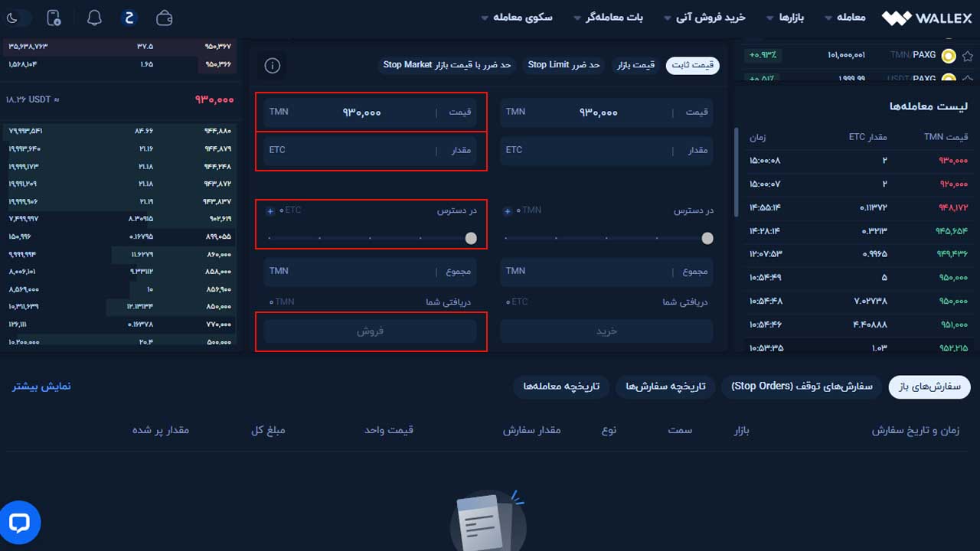Click the trade row timed ۱۵:۰۰:۰۷

click(859, 184)
